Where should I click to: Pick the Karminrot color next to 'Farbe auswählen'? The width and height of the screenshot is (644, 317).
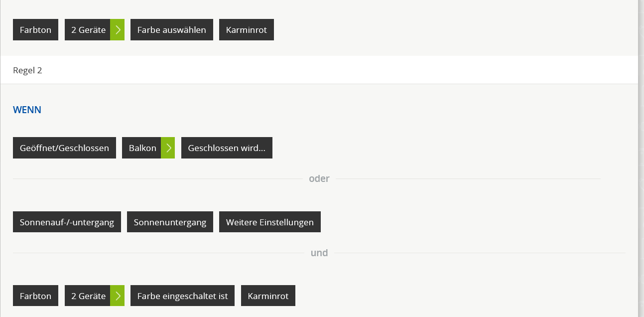247,30
